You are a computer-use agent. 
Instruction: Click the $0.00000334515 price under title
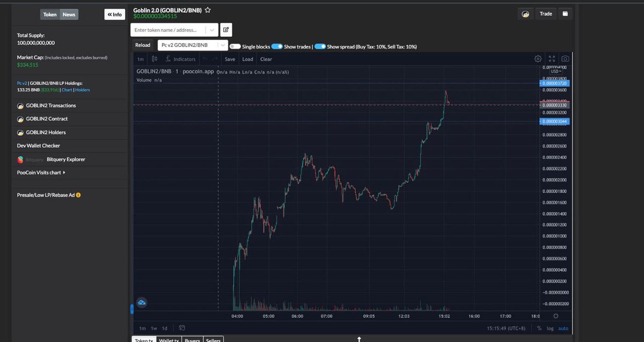pyautogui.click(x=155, y=16)
